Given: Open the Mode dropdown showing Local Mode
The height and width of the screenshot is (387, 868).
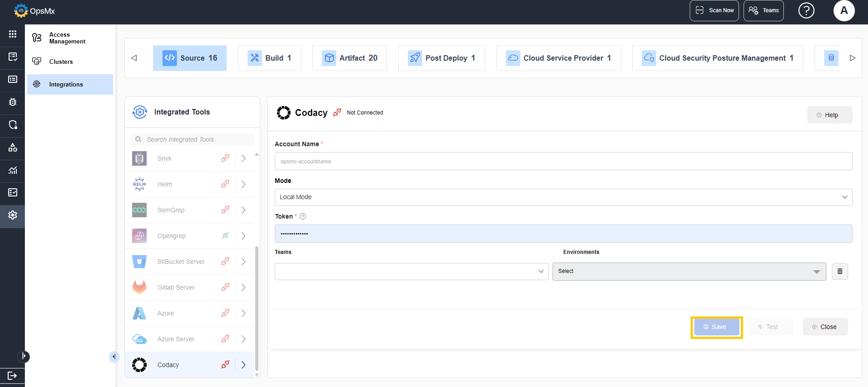Looking at the screenshot, I should 563,197.
